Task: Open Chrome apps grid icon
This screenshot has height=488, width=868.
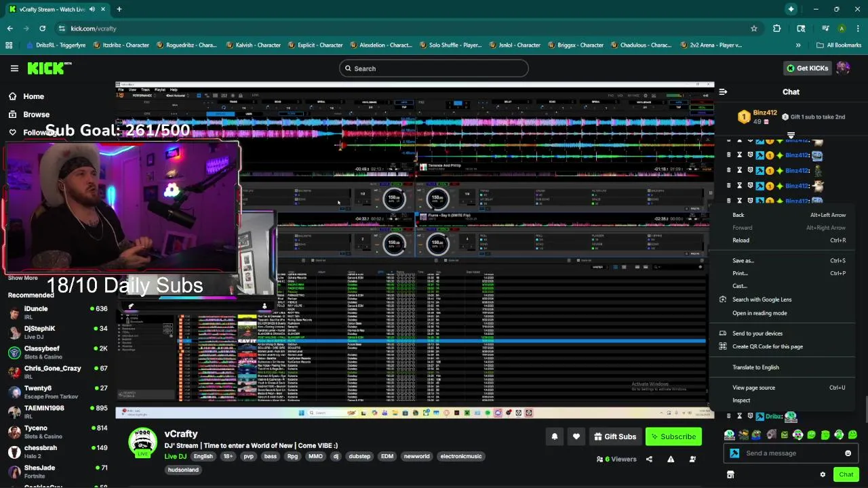Action: (9, 45)
